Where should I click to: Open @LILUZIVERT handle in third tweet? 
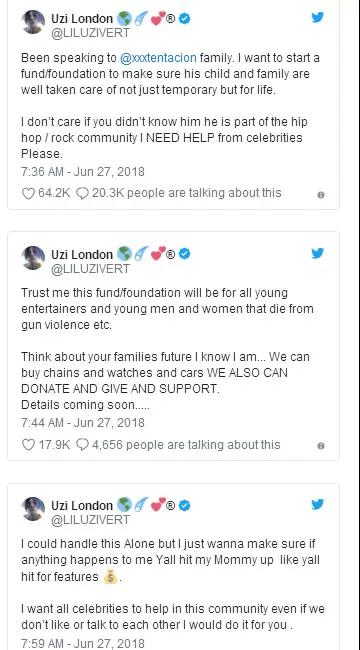click(x=90, y=520)
